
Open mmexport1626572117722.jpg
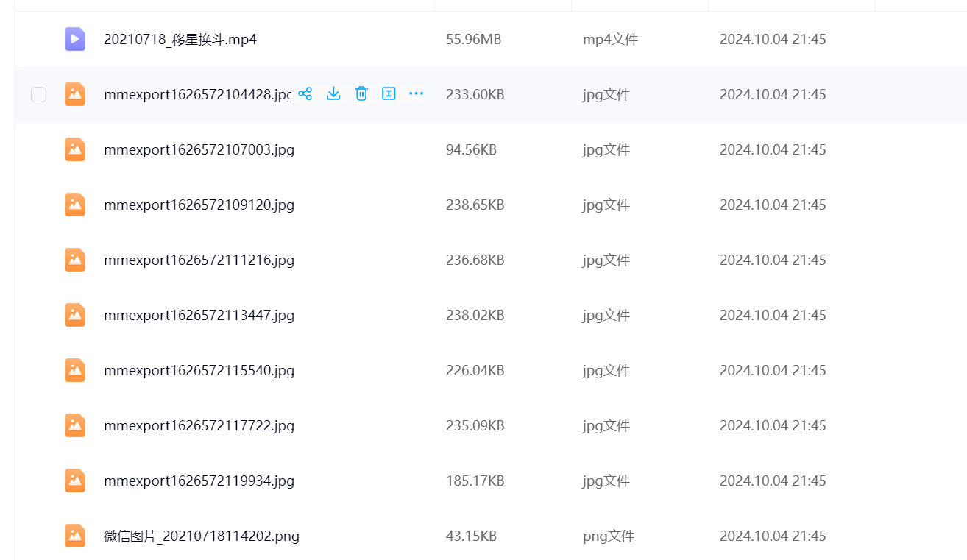coord(199,425)
